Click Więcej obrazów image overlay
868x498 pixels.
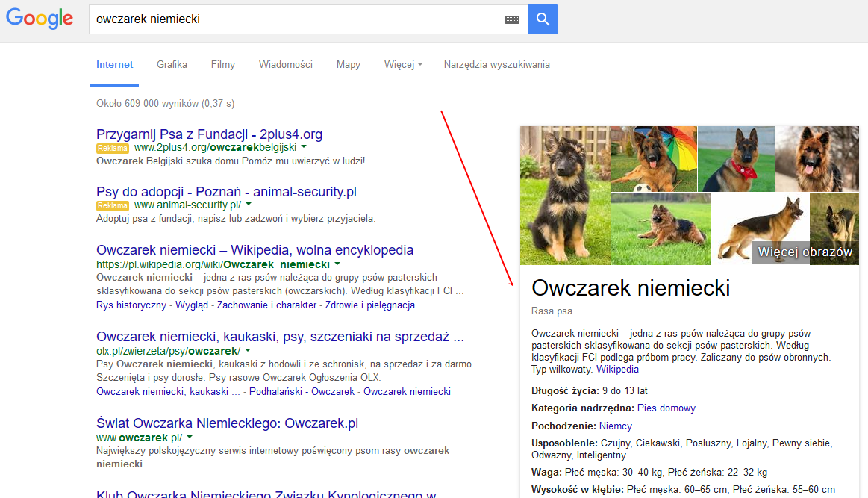[805, 252]
